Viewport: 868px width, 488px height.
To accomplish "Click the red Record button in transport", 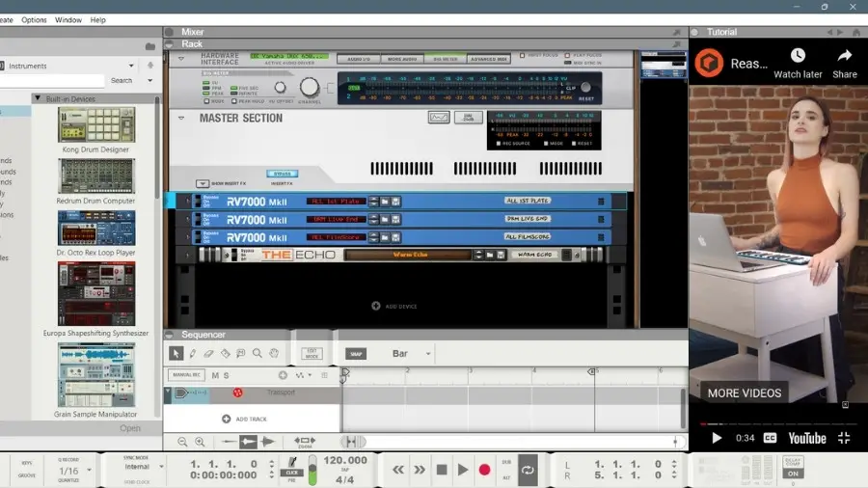I will (x=484, y=470).
